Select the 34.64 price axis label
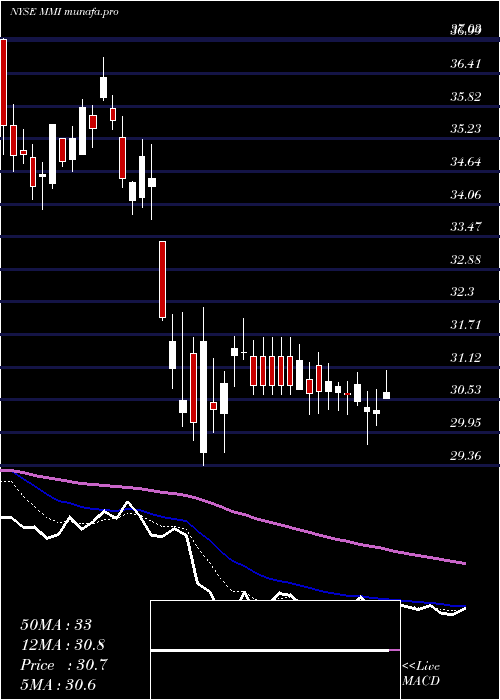This screenshot has width=500, height=700. click(x=466, y=162)
